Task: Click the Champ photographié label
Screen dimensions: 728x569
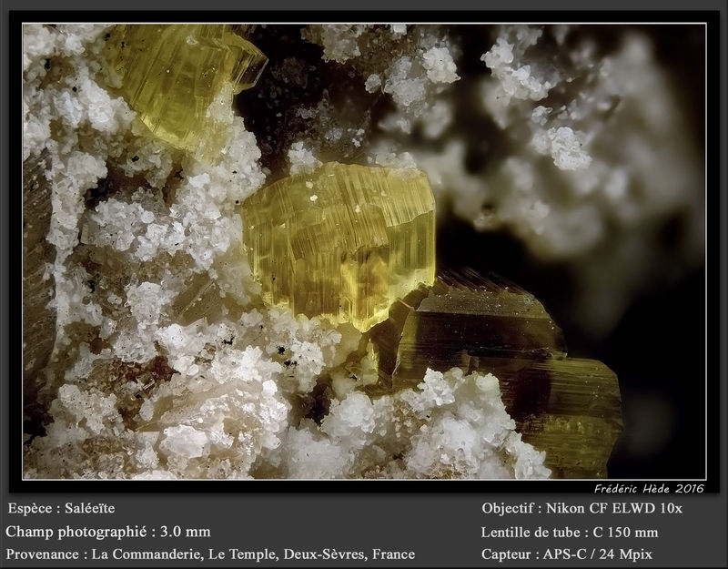Action: [x=76, y=532]
